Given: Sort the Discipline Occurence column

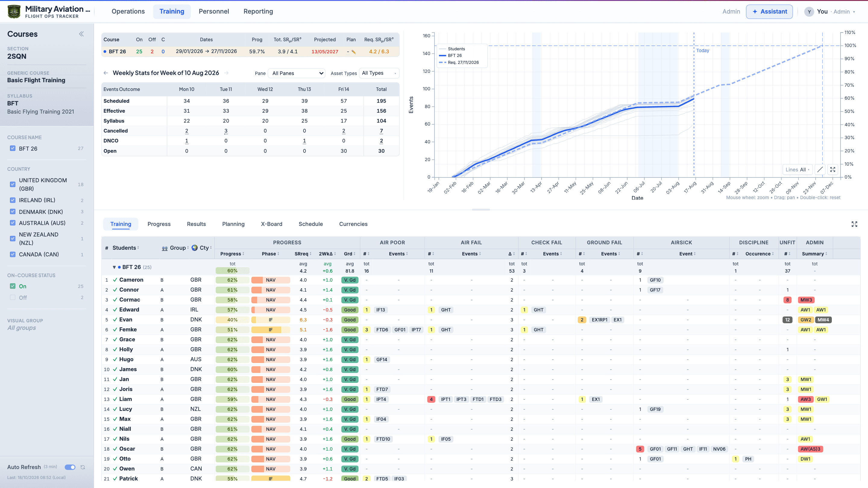Looking at the screenshot, I should point(773,254).
